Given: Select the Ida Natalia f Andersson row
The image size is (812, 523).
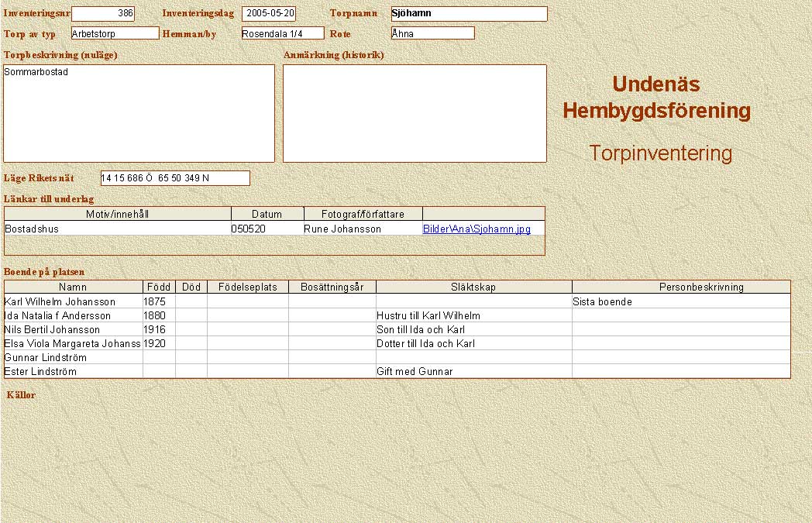Looking at the screenshot, I should (x=74, y=316).
